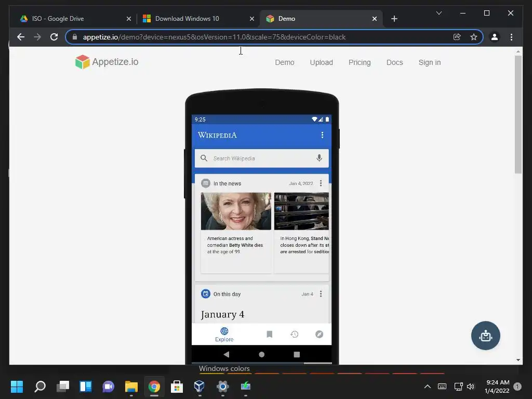Open File Explorer from the taskbar
The width and height of the screenshot is (532, 399).
[131, 386]
